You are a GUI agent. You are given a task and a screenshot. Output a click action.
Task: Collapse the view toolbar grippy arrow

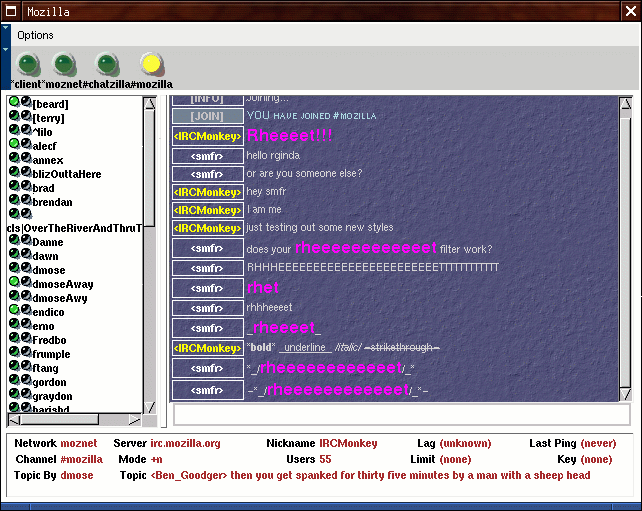pyautogui.click(x=5, y=68)
